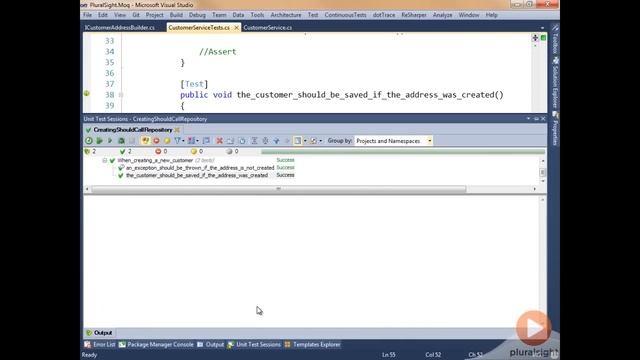640x360 pixels.
Task: Click the Analyze menu
Action: click(442, 15)
